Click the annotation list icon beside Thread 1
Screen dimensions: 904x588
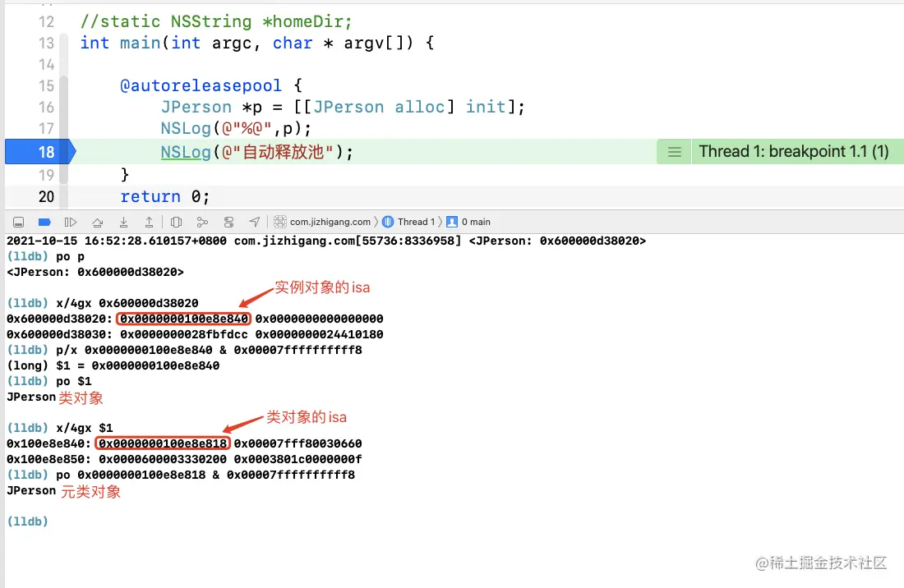click(674, 151)
